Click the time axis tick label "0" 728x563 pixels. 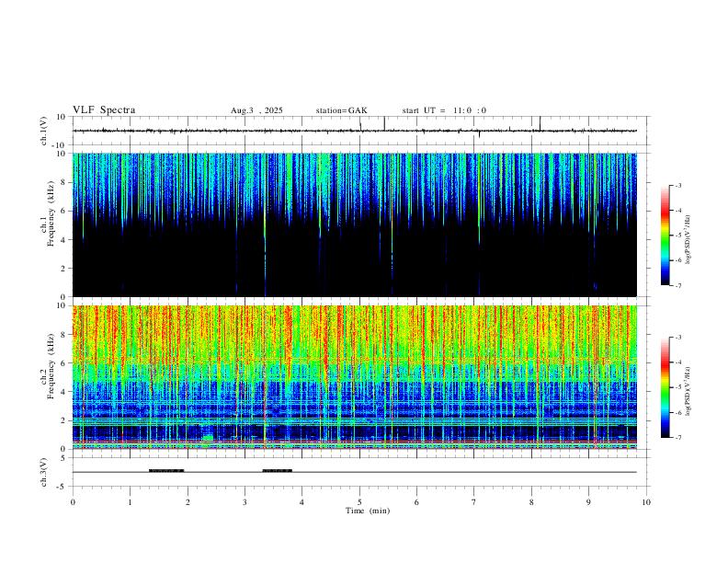73,502
